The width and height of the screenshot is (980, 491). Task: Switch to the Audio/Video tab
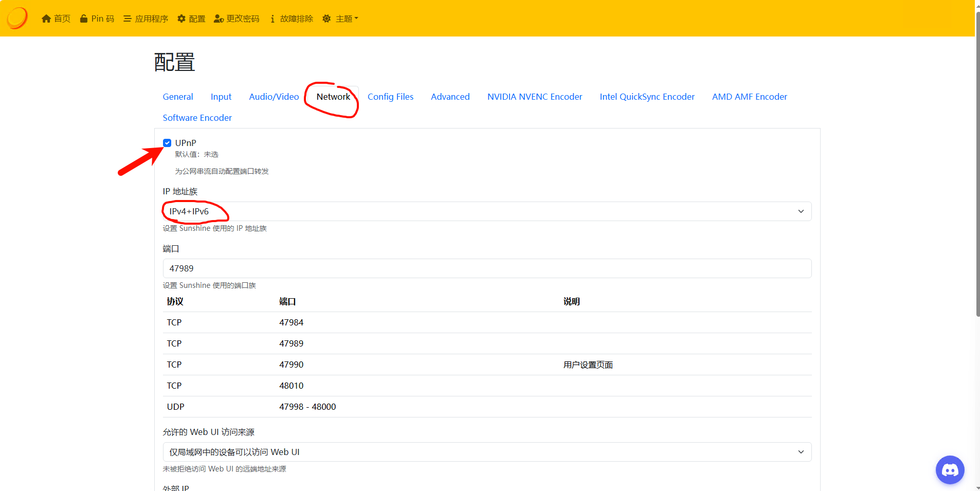pos(274,97)
